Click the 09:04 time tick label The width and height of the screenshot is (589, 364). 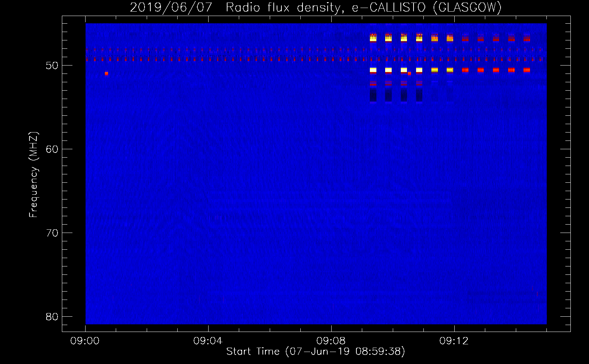click(x=208, y=341)
